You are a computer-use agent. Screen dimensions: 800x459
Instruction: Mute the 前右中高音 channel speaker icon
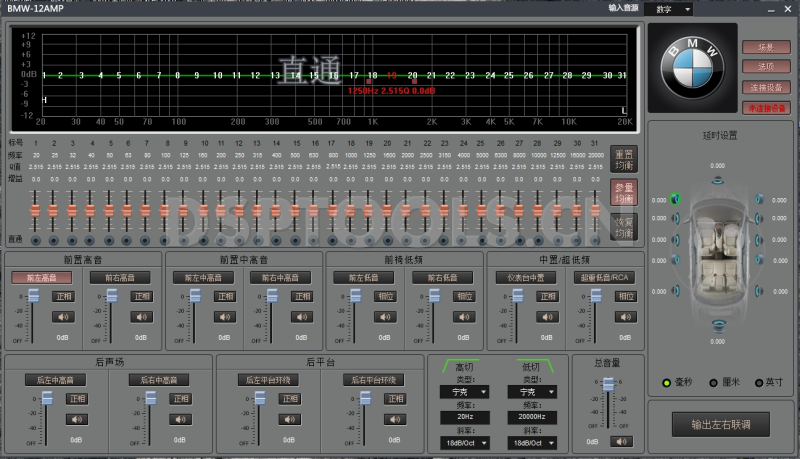click(303, 316)
